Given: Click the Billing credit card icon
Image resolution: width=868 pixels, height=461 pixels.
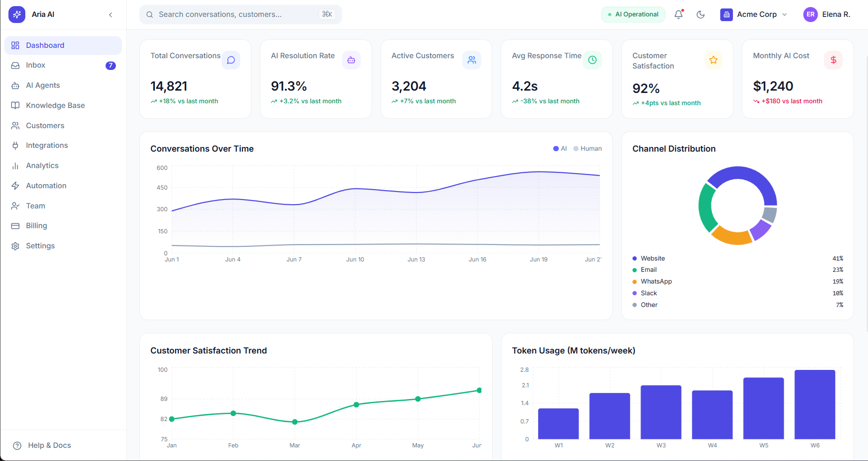Looking at the screenshot, I should [15, 226].
